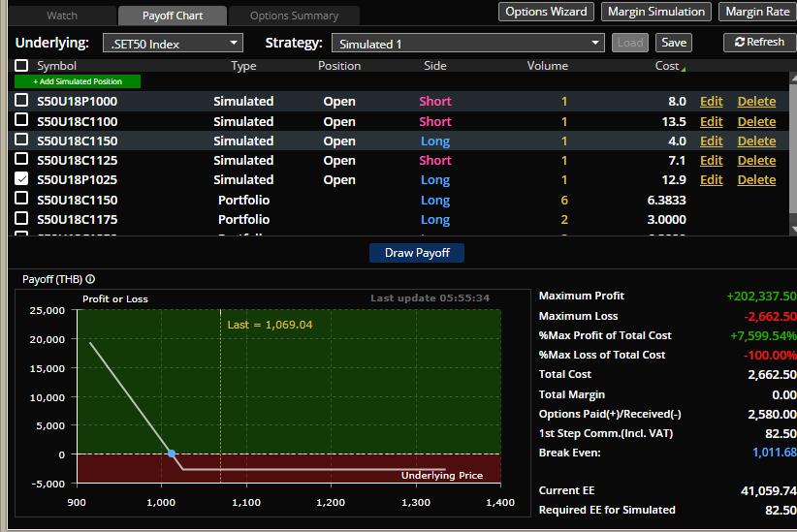Open the Options Wizard
The height and width of the screenshot is (532, 797).
[x=547, y=12]
